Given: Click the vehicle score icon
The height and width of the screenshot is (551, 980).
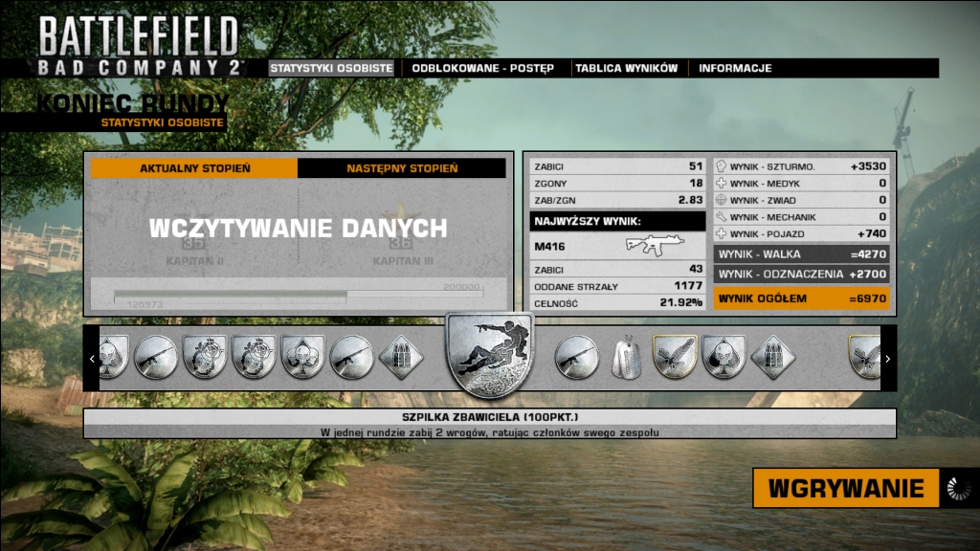Looking at the screenshot, I should click(x=722, y=233).
